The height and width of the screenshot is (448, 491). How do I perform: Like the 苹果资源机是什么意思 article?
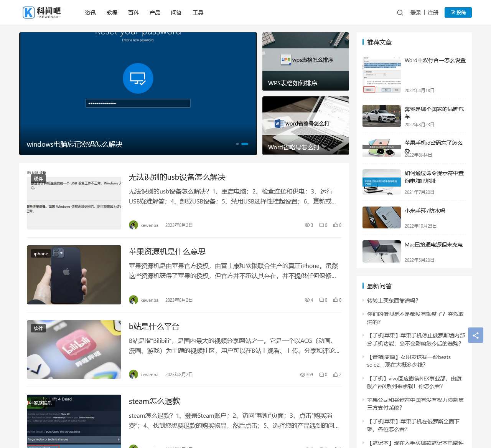click(x=335, y=300)
